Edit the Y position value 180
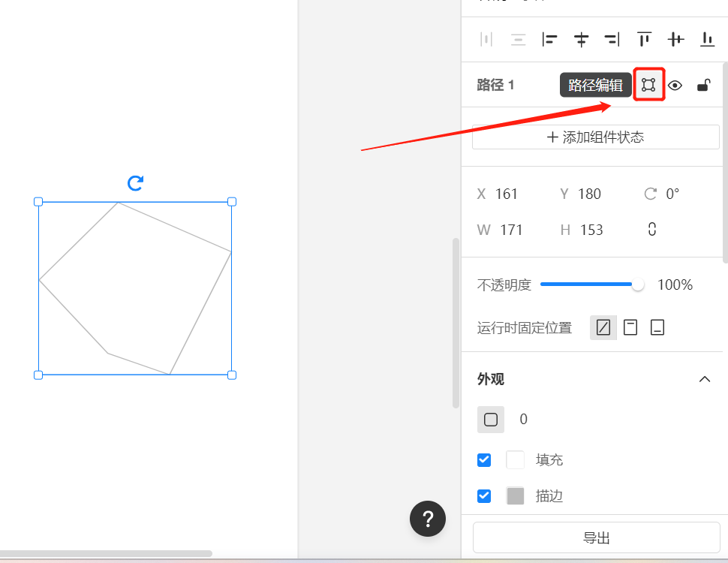This screenshot has width=728, height=563. [x=590, y=194]
